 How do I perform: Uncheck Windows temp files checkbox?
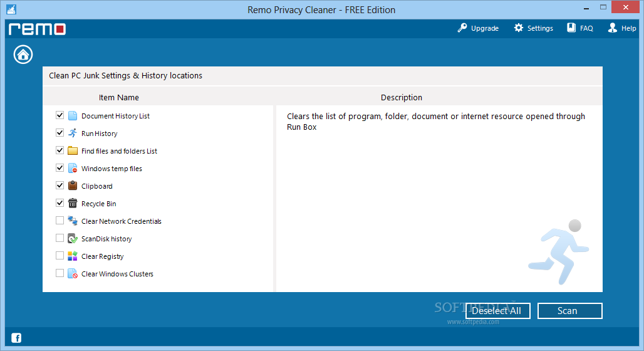pos(60,168)
